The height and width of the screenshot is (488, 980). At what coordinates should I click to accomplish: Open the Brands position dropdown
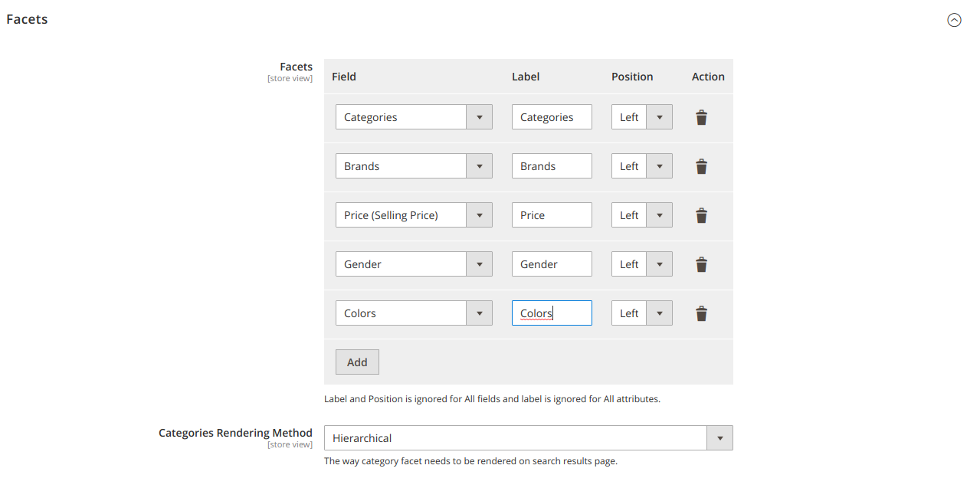(660, 165)
